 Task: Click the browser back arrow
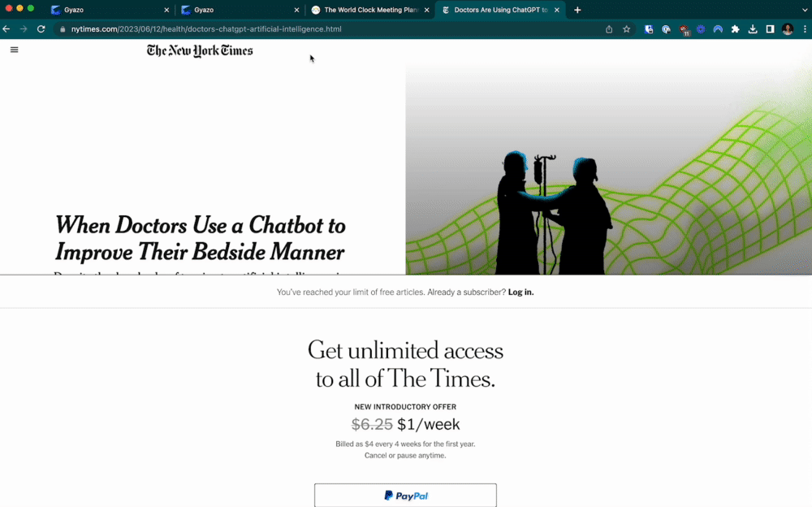click(6, 29)
